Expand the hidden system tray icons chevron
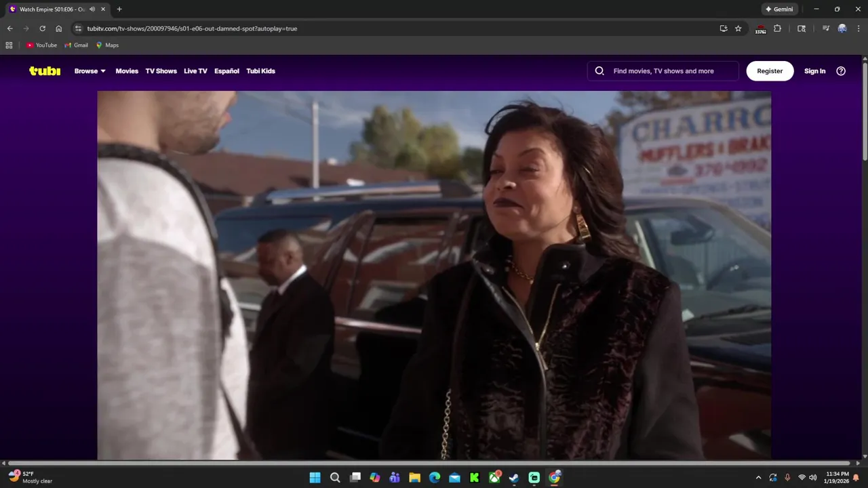The image size is (868, 488). (x=758, y=478)
